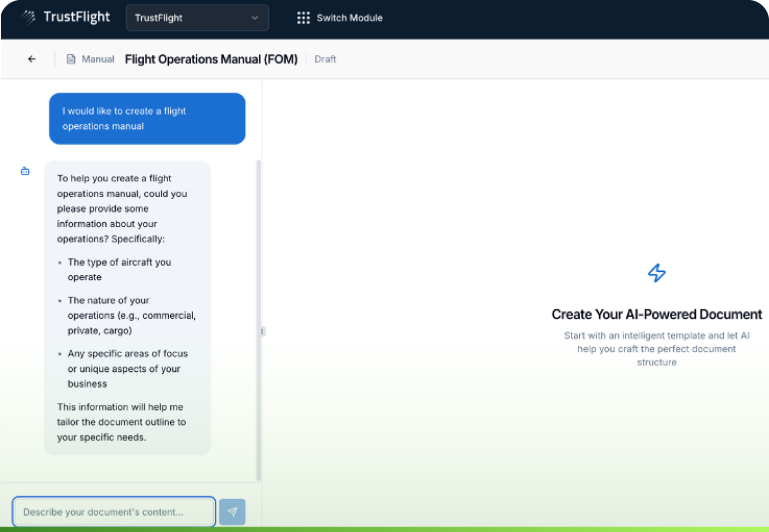769x532 pixels.
Task: Click the chevron on the TrustFlight selector
Action: [x=255, y=18]
